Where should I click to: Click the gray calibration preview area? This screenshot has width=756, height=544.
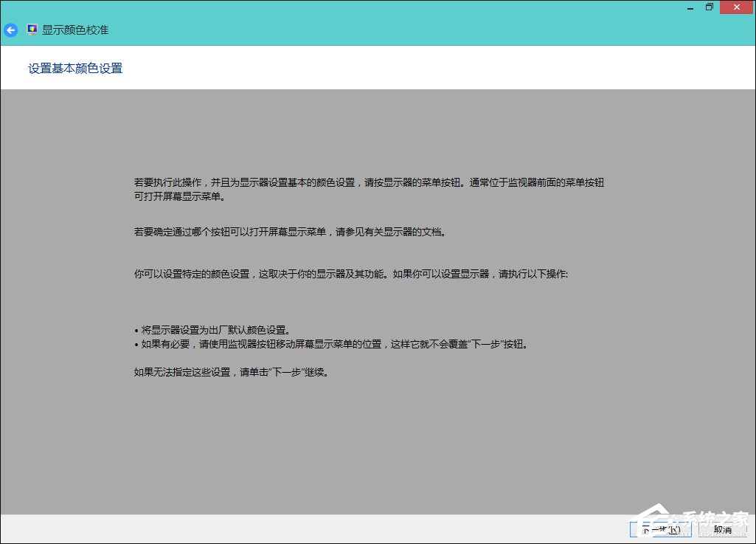click(378, 443)
